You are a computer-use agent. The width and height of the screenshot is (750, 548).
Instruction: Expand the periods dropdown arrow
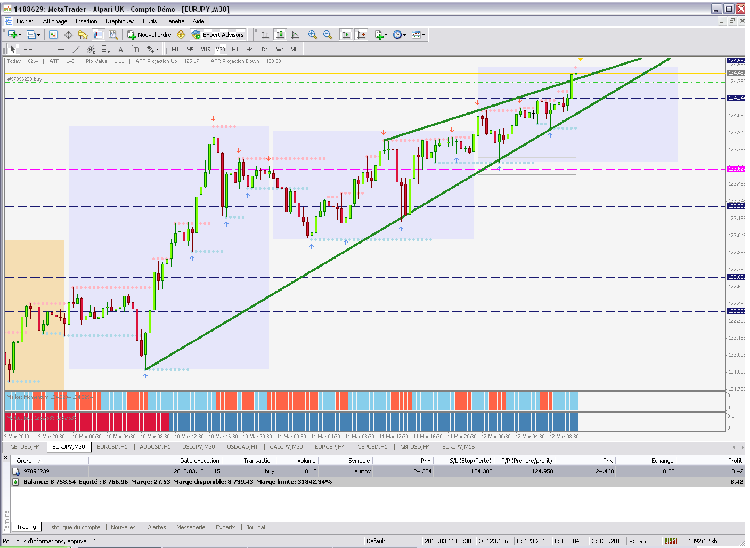pyautogui.click(x=405, y=35)
